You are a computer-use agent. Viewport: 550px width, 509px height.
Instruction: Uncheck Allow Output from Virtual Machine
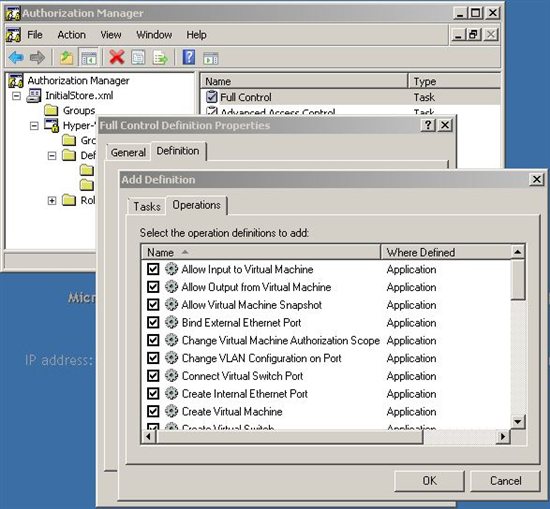[x=153, y=287]
